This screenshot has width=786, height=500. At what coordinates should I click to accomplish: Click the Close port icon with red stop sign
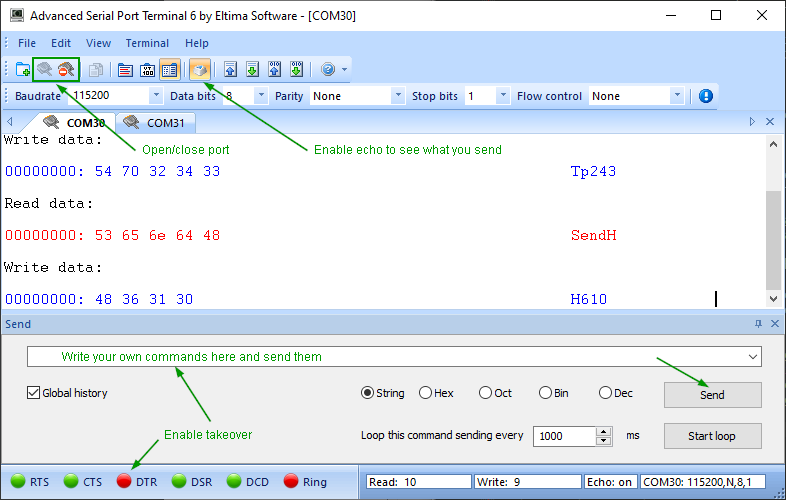[66, 69]
